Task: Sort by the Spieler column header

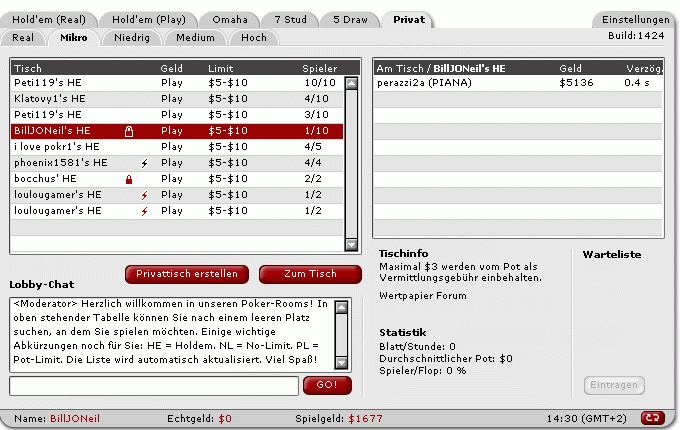Action: point(320,68)
